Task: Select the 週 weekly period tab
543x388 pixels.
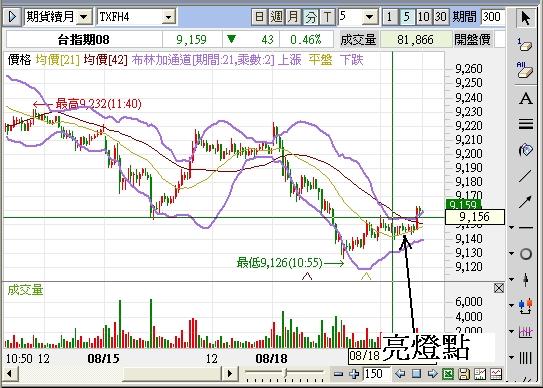Action: coord(277,17)
